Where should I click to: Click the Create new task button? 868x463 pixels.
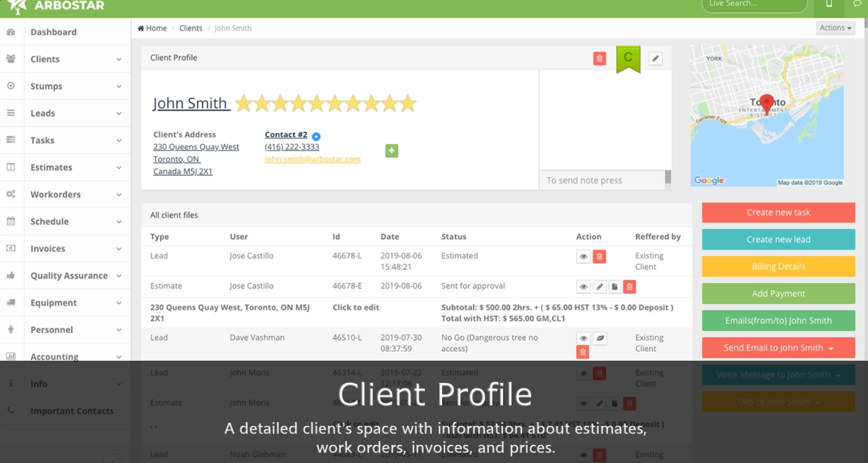click(778, 212)
